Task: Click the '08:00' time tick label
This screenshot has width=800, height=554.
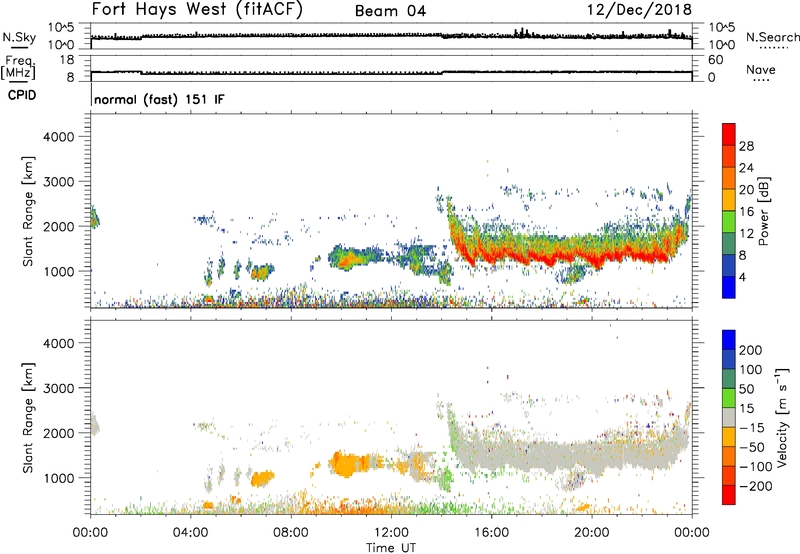Action: (x=291, y=533)
